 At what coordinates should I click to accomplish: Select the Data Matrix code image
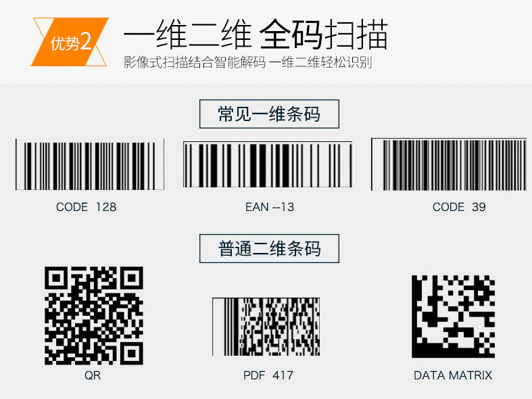coord(453,316)
